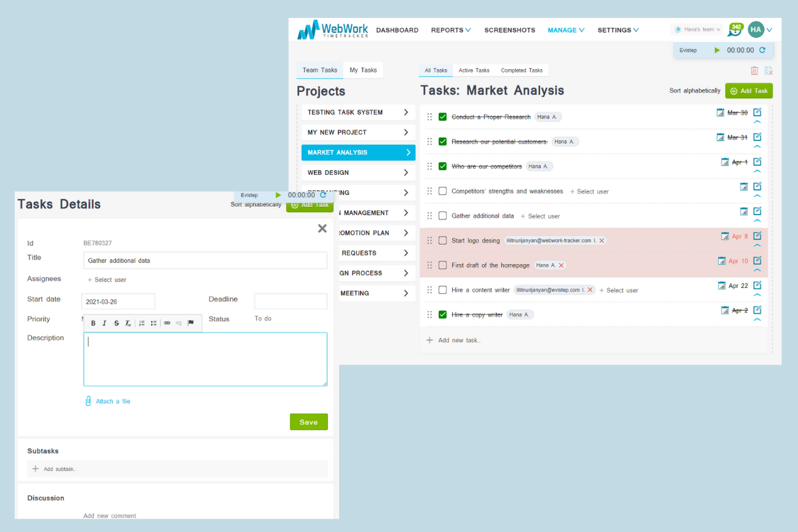Click the edit icon beside Conduct a Proper Research
Screen dimensions: 798x532
757,112
